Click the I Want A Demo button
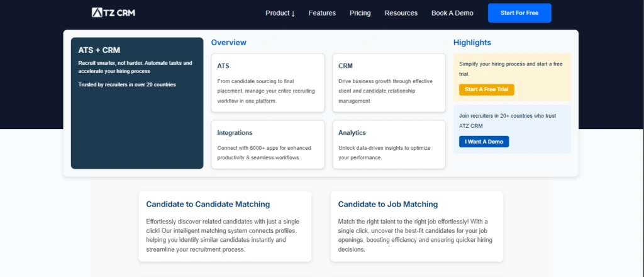The image size is (644, 277). click(x=484, y=142)
